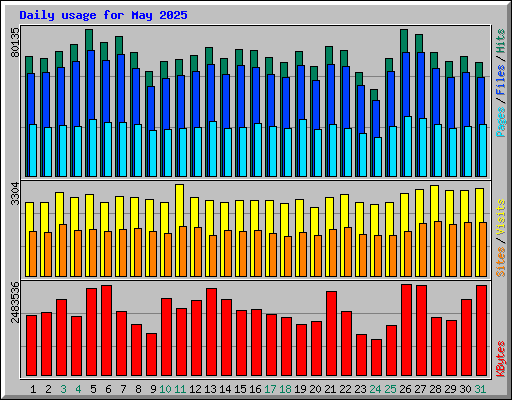Image resolution: width=512 pixels, height=400 pixels.
Task: Click the orange Sites bar for day 15
Action: pos(243,254)
